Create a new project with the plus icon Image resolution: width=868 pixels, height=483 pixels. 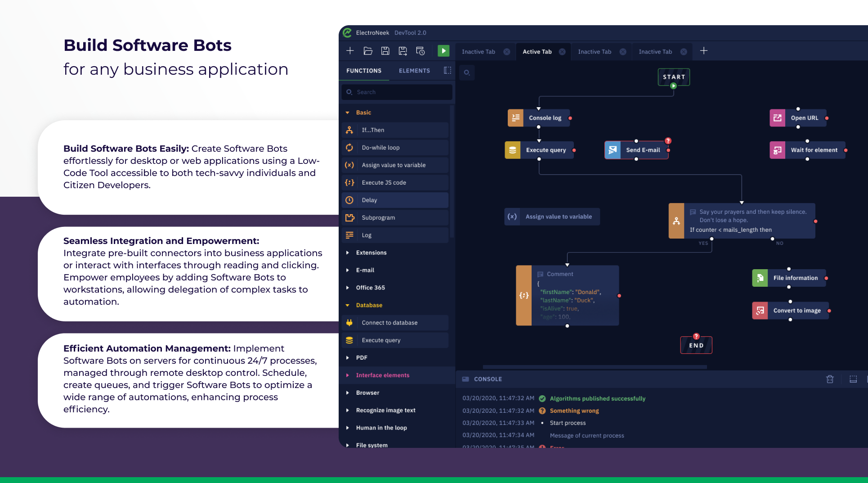click(x=350, y=51)
